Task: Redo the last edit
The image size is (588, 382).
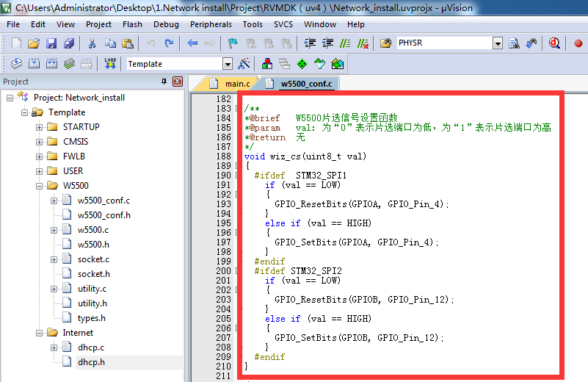Action: pos(169,43)
